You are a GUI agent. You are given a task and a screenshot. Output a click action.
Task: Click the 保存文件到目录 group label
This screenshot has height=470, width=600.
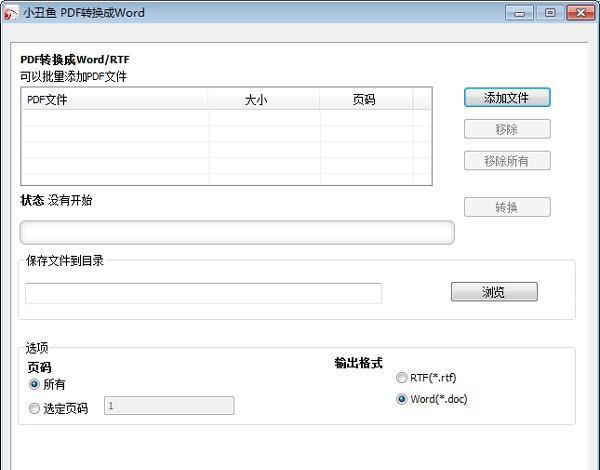[x=65, y=261]
